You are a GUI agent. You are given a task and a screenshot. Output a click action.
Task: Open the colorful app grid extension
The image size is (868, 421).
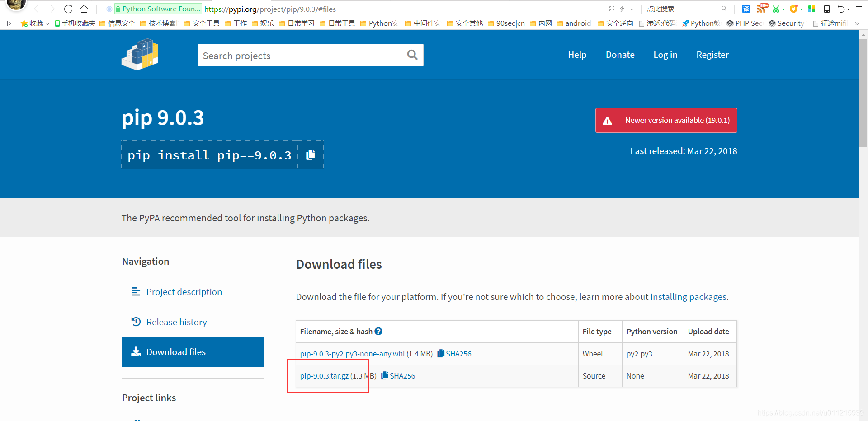click(811, 9)
